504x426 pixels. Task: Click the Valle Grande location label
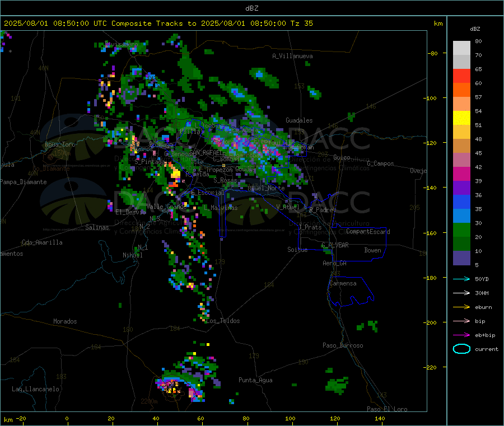click(x=166, y=207)
